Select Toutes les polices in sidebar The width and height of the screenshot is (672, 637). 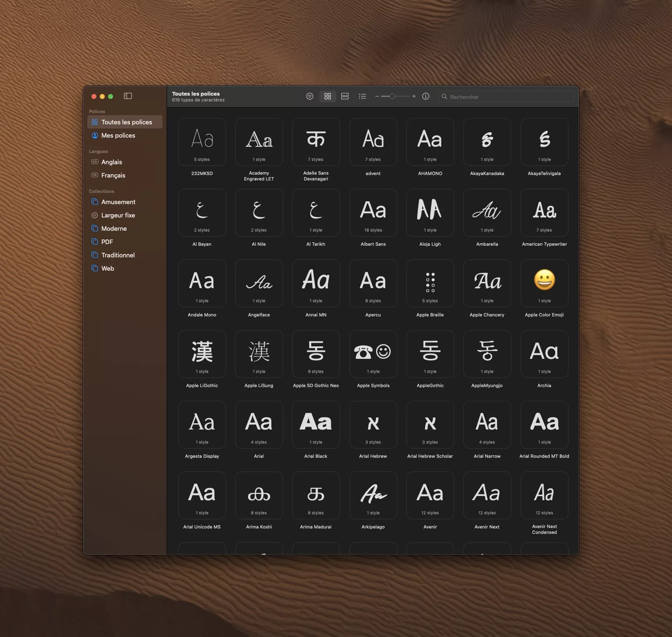pos(125,122)
